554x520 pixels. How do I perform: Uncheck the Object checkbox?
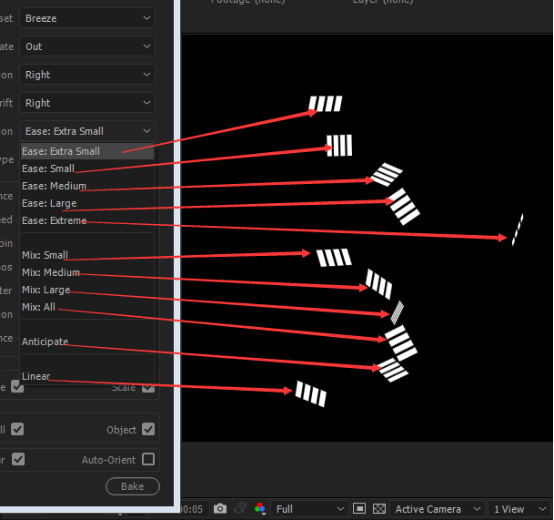[x=148, y=430]
